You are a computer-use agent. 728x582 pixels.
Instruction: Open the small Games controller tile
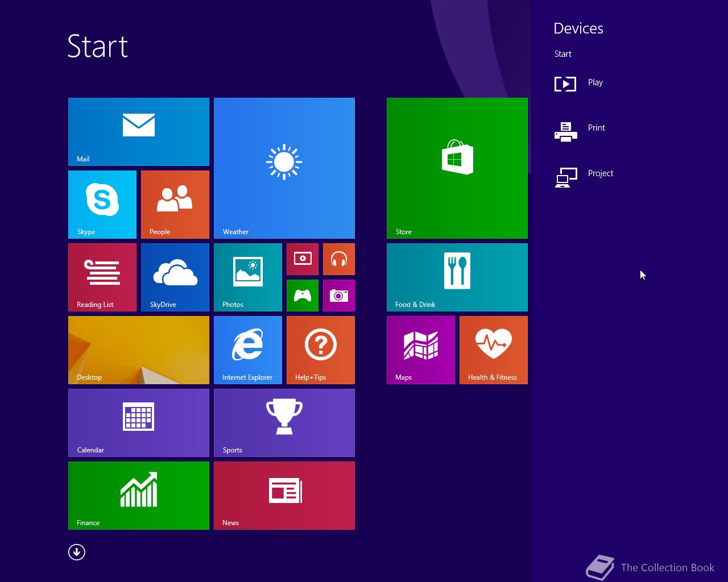point(303,296)
